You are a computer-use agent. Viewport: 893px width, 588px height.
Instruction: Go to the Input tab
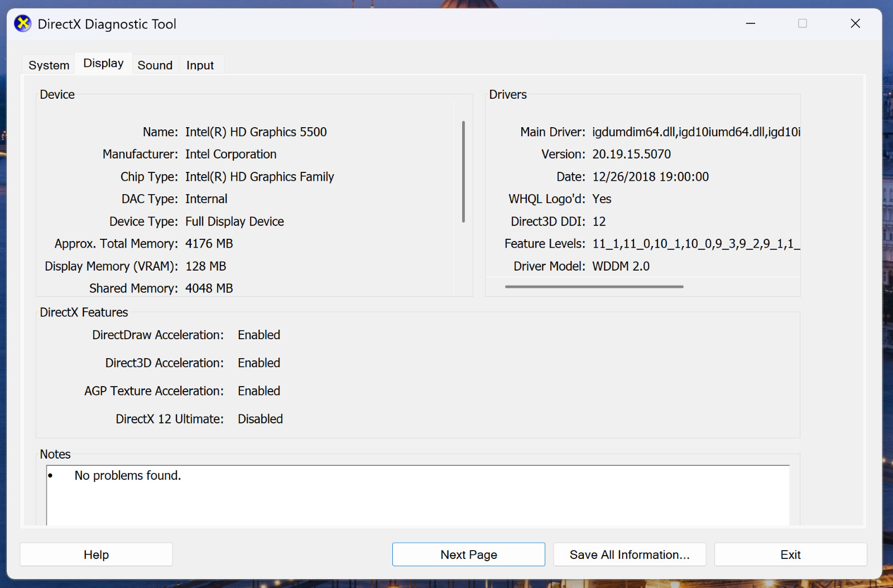click(x=200, y=65)
